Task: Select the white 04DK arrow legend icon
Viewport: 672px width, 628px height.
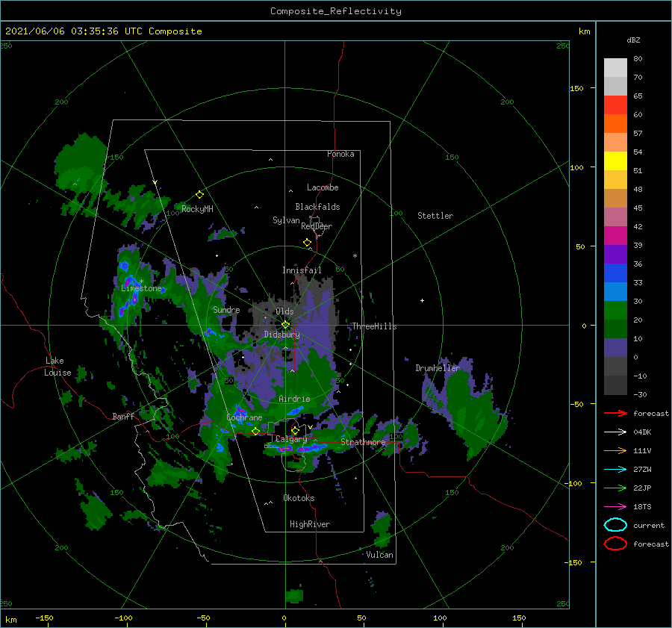Action: [x=615, y=432]
